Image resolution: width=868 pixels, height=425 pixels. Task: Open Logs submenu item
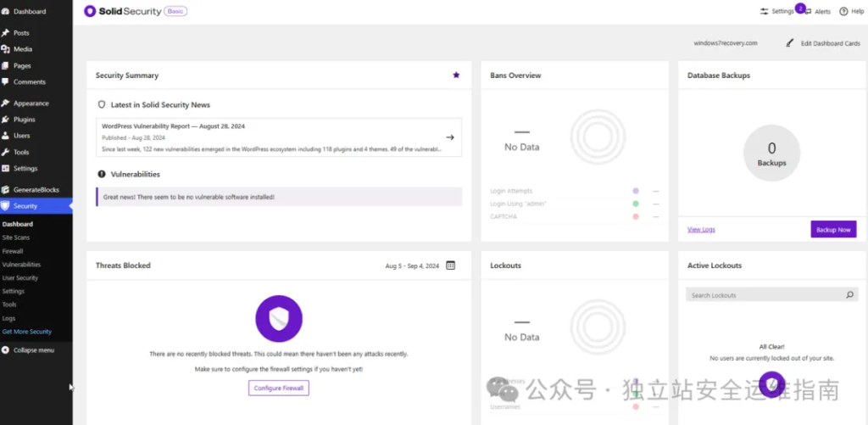[x=8, y=319]
